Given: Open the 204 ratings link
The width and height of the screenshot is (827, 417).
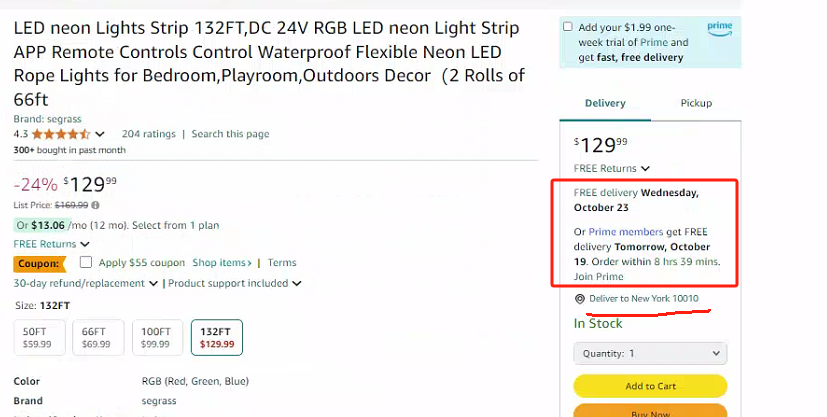Looking at the screenshot, I should point(148,134).
